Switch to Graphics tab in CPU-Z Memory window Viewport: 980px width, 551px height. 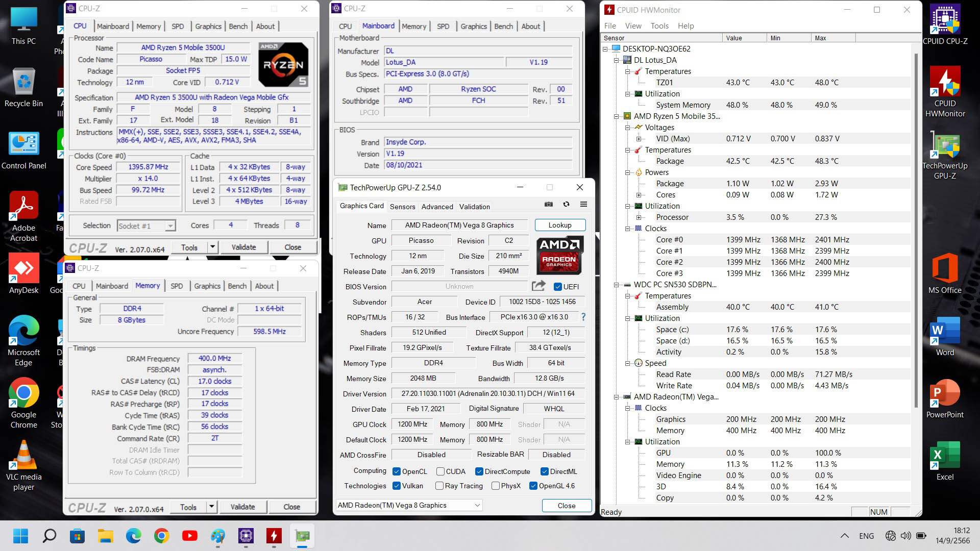[207, 286]
